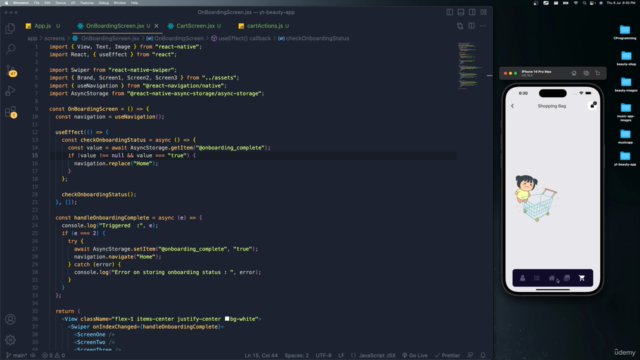This screenshot has height=360, width=640.
Task: Toggle the primary side bar layout icon
Action: (x=449, y=12)
